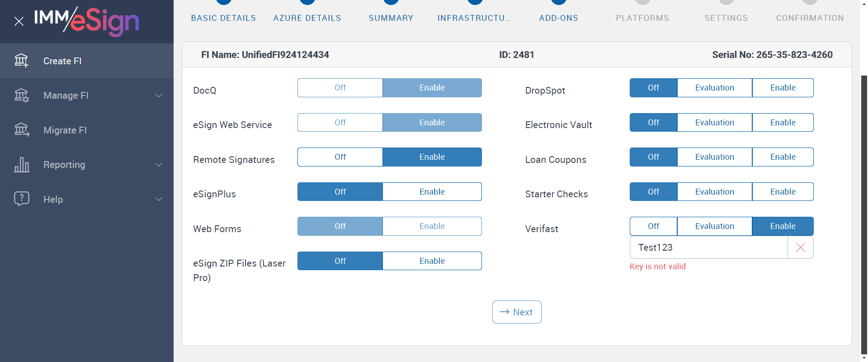The height and width of the screenshot is (362, 868).
Task: Enable Electronic Vault
Action: point(783,123)
